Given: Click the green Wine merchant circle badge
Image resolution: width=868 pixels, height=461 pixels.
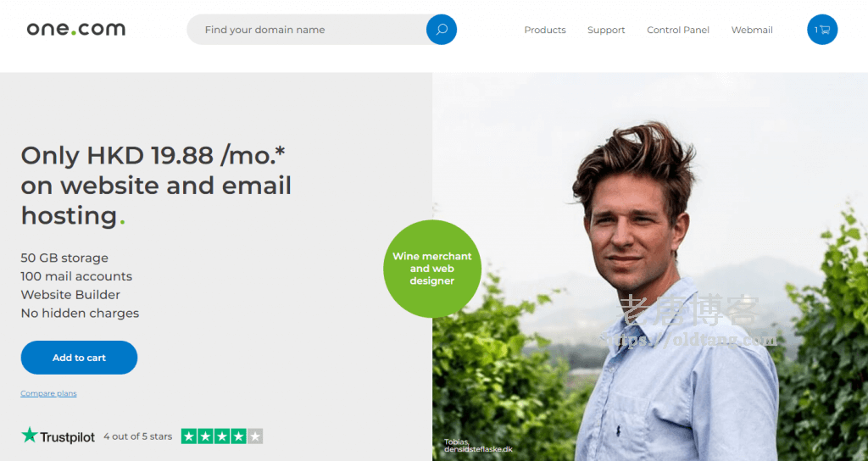Looking at the screenshot, I should 431,269.
